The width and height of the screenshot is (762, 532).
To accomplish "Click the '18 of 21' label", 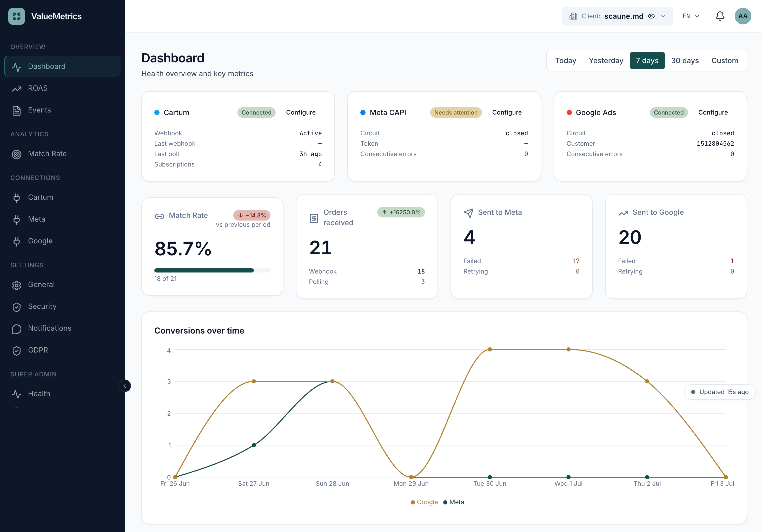I will coord(165,279).
